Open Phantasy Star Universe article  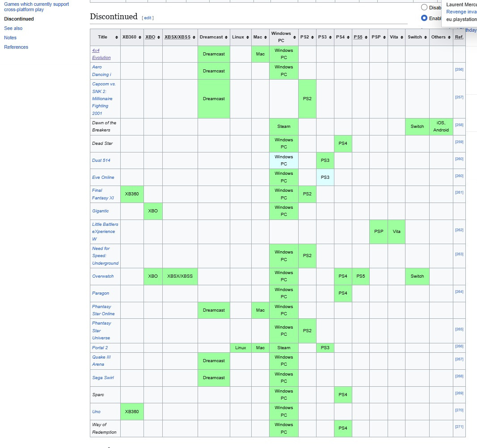click(101, 330)
